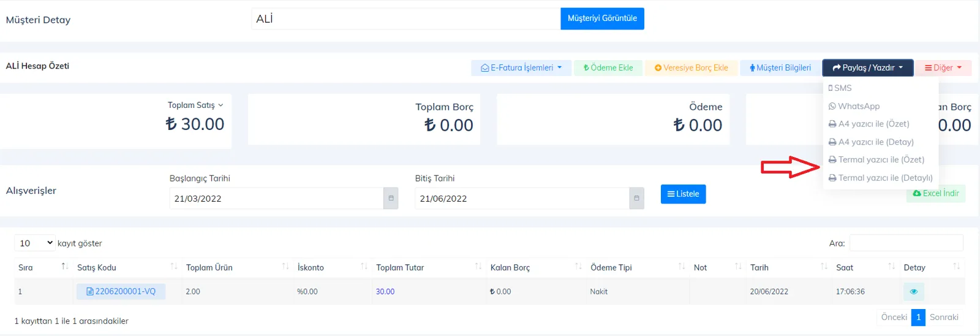Print with A4 yazıcı ile (Özet)
The image size is (980, 336).
tap(869, 124)
